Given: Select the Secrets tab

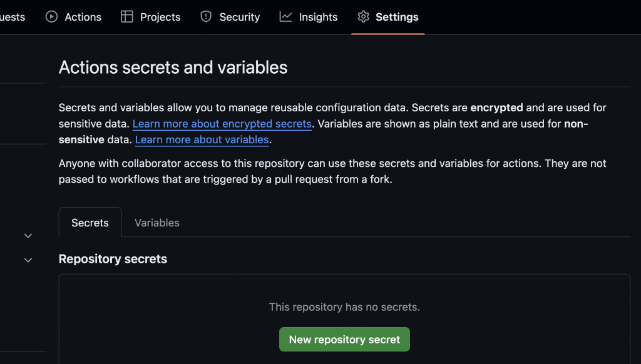Looking at the screenshot, I should (x=90, y=223).
